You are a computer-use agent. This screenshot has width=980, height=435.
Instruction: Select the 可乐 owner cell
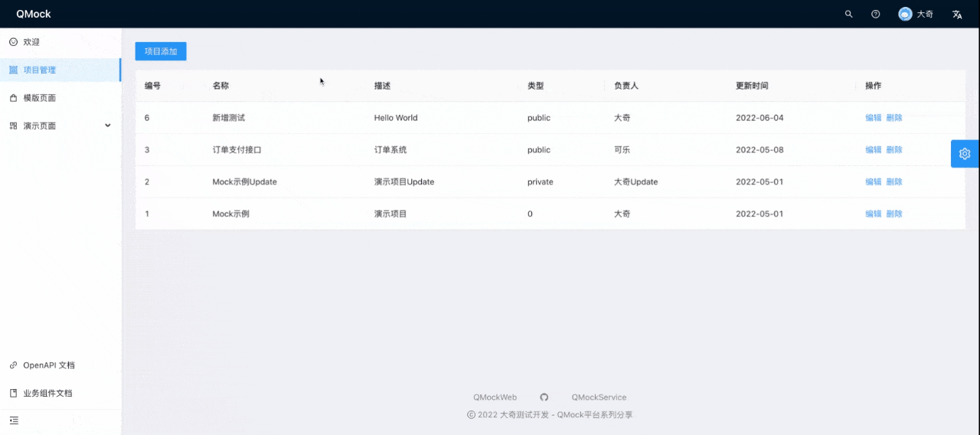point(622,150)
